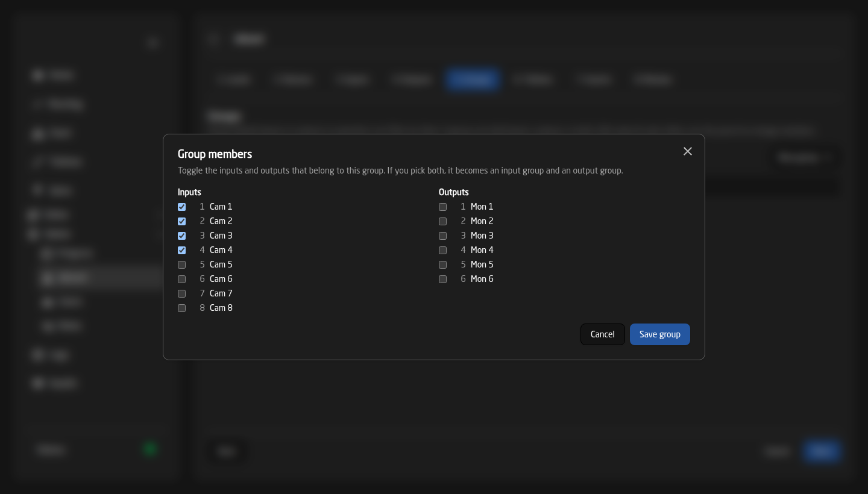Viewport: 868px width, 494px height.
Task: Tick the Cam 6 input checkbox
Action: 181,279
